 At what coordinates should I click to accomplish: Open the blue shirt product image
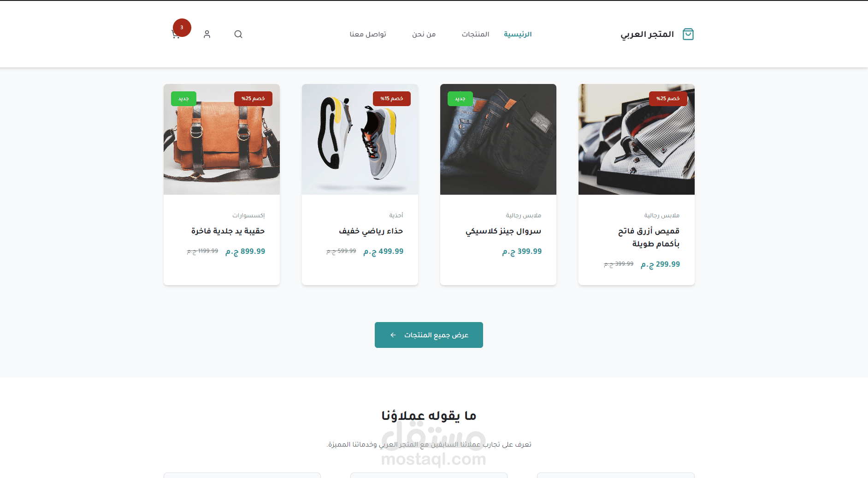coord(637,139)
